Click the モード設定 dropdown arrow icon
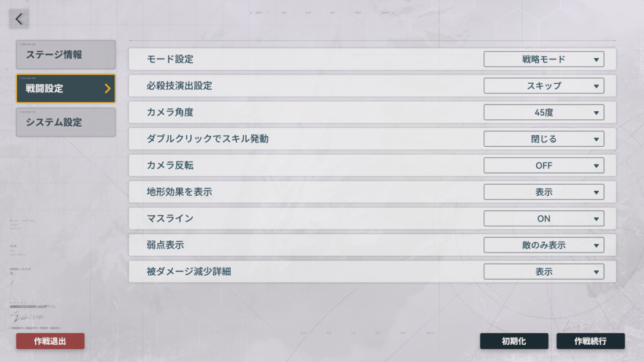The width and height of the screenshot is (644, 362). click(x=596, y=60)
